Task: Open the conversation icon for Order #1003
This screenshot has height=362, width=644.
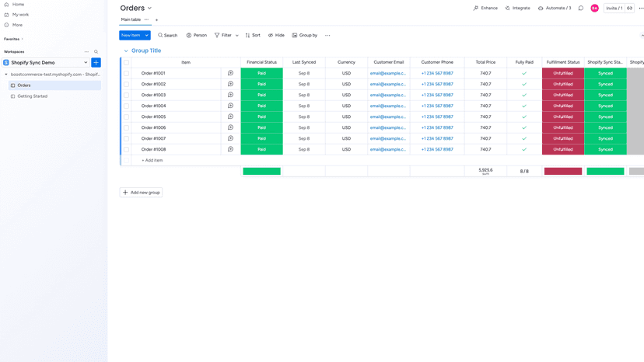Action: 230,95
